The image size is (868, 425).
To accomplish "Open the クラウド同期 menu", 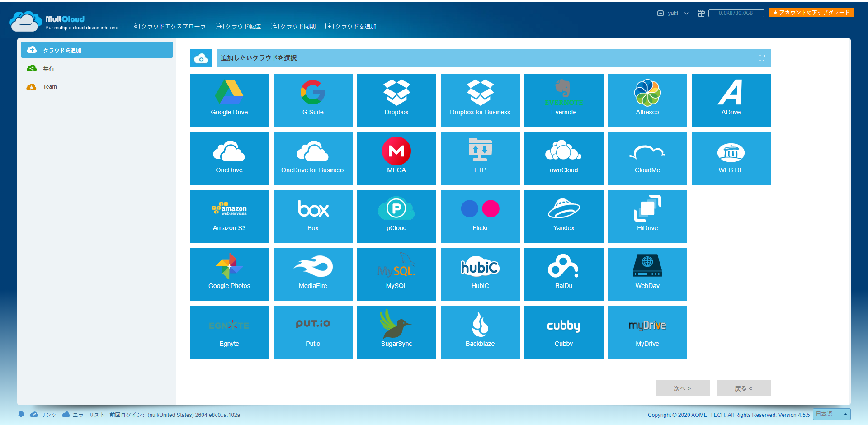I will point(293,26).
